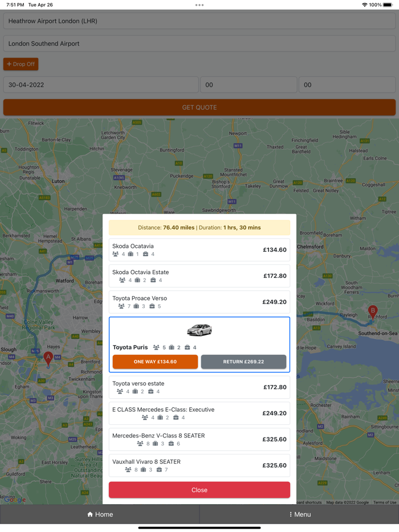Add a Drop Off stop
Viewport: 399px width, 532px height.
(x=21, y=64)
